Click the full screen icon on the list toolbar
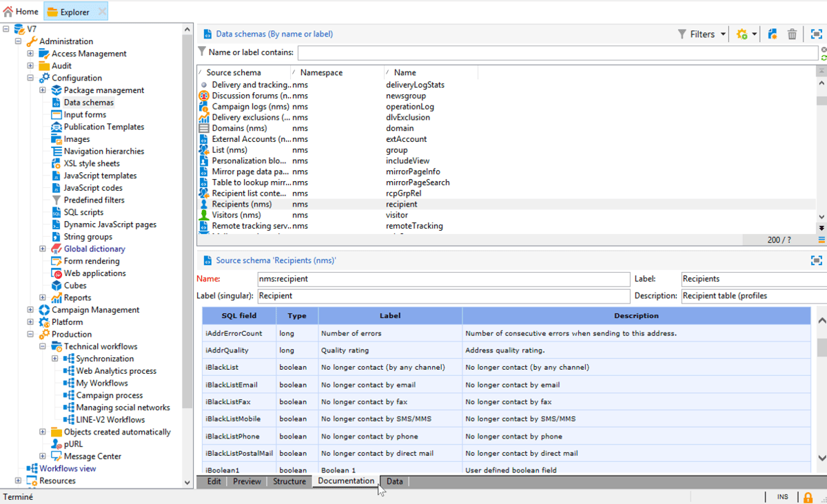 tap(816, 34)
